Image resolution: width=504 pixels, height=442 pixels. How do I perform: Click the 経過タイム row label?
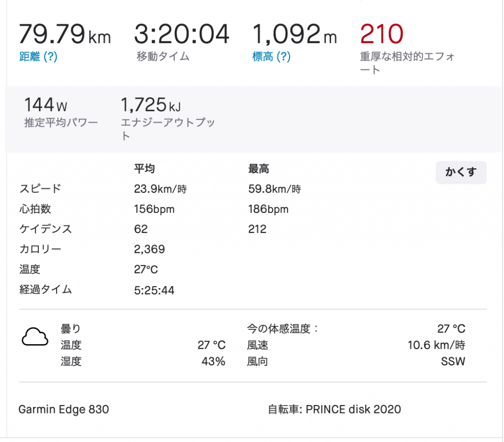46,290
